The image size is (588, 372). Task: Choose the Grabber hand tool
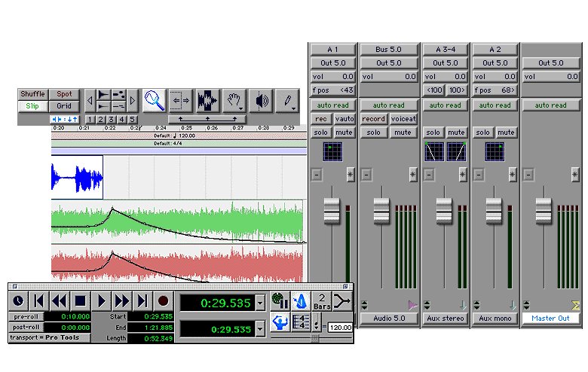[234, 100]
